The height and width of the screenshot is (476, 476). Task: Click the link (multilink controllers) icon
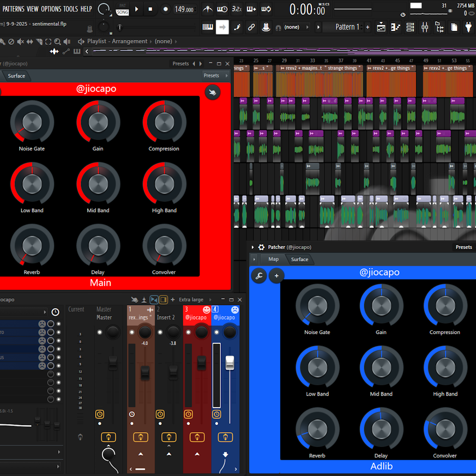251,27
